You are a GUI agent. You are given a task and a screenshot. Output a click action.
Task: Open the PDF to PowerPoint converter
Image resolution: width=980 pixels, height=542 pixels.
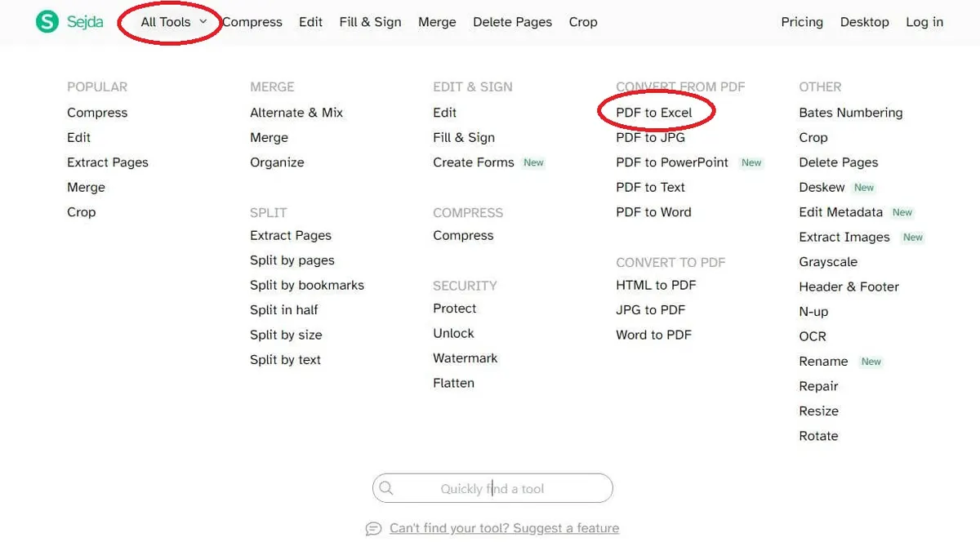tap(672, 162)
